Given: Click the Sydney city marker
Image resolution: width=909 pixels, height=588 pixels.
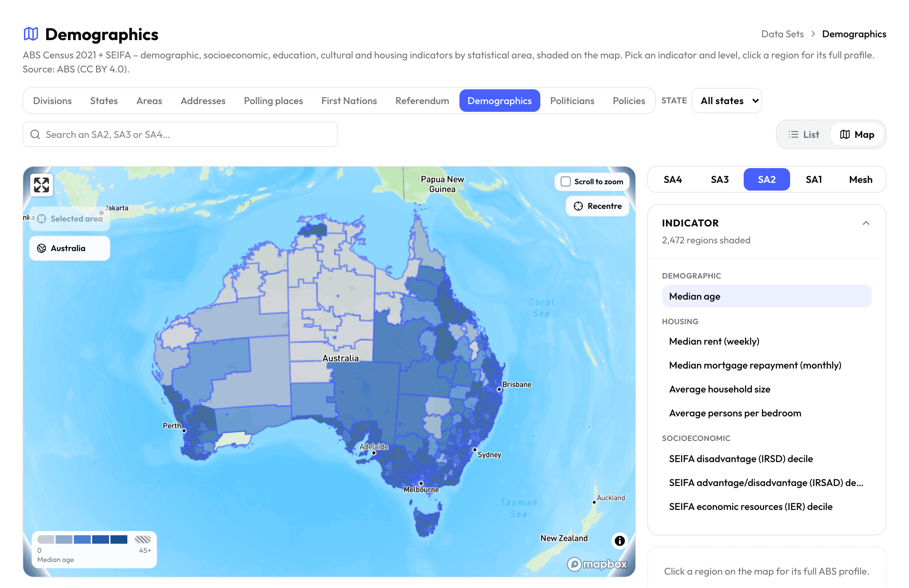Looking at the screenshot, I should pyautogui.click(x=475, y=450).
